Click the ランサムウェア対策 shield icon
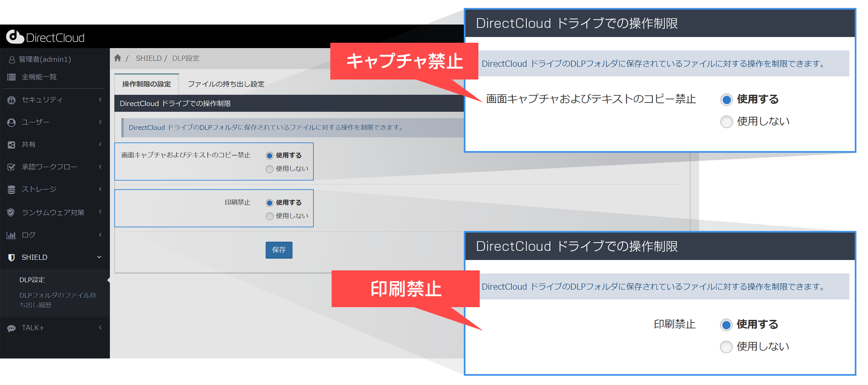Viewport: 868px width, 385px height. click(x=11, y=212)
